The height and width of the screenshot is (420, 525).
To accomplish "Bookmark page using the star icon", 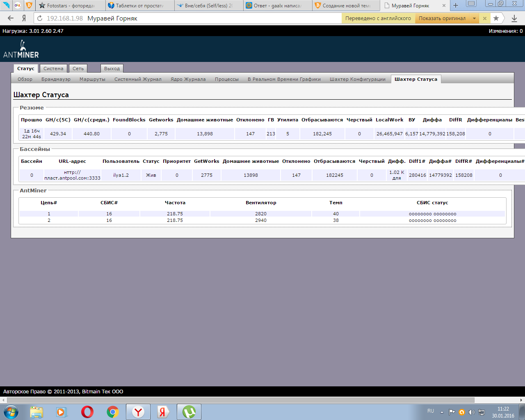I will pyautogui.click(x=496, y=18).
